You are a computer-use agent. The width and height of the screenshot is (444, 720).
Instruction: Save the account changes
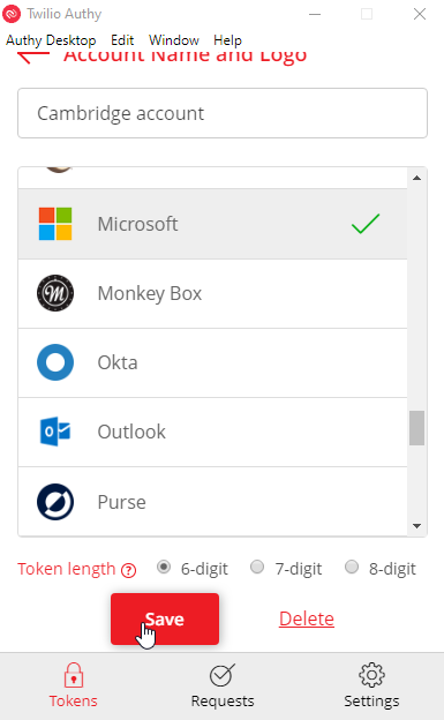pos(165,619)
